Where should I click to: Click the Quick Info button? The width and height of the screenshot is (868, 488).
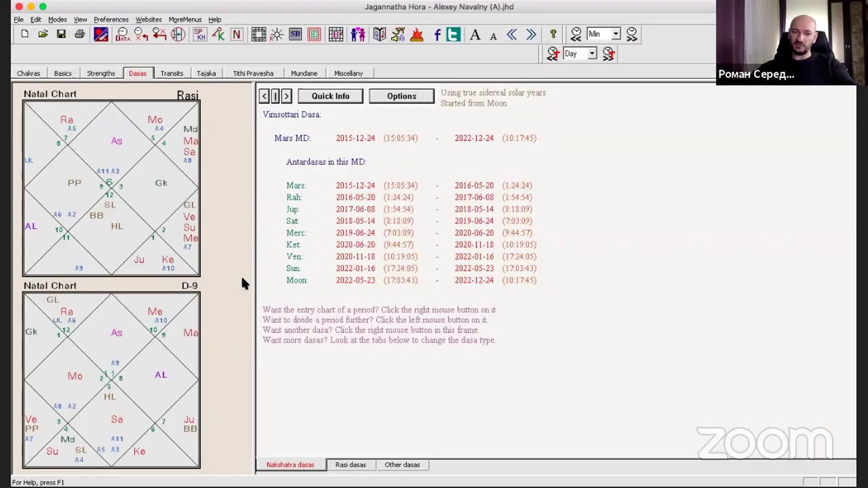[331, 96]
